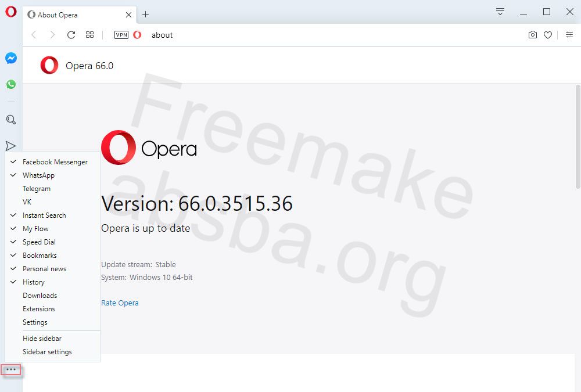The height and width of the screenshot is (392, 581).
Task: Minimize the Opera window
Action: coord(523,13)
